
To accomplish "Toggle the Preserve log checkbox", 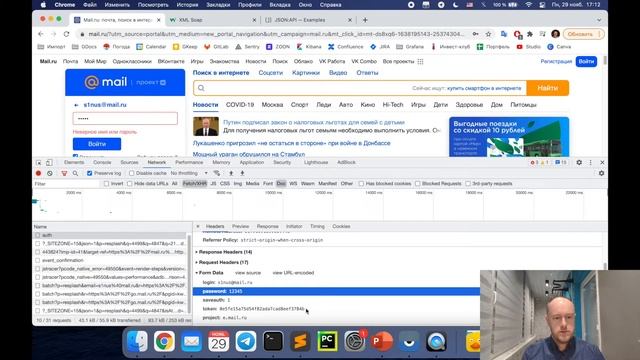I will 89,173.
